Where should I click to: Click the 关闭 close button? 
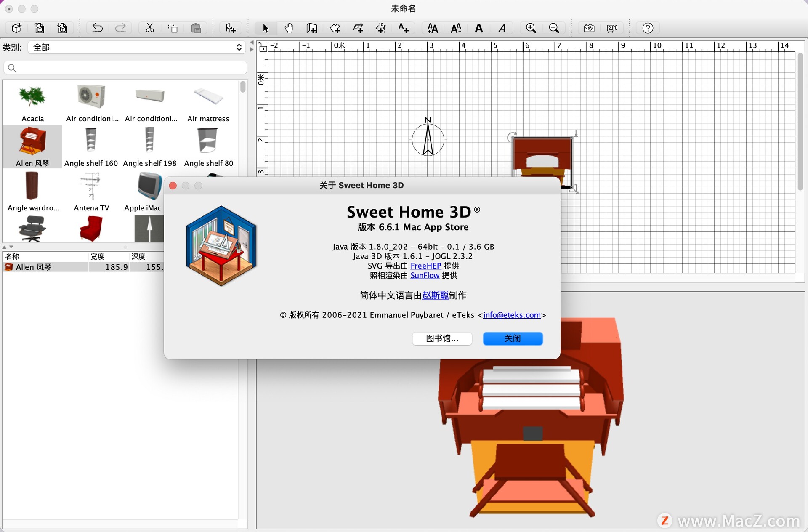513,338
